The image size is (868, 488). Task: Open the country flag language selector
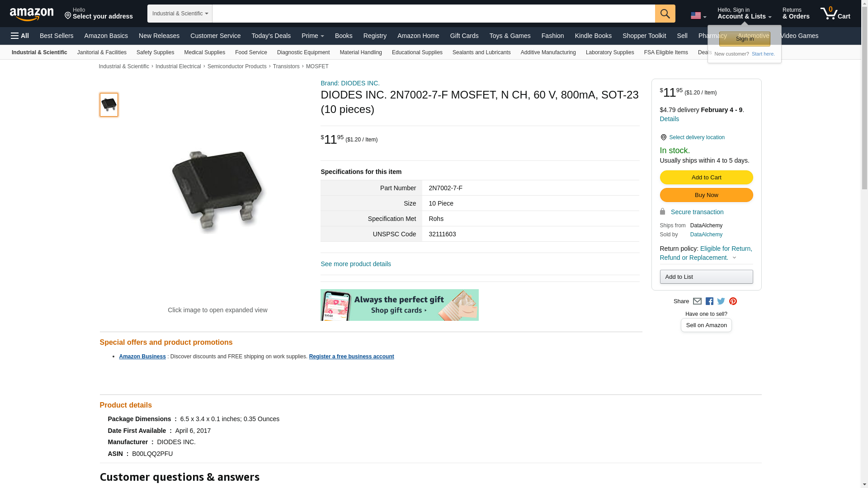pos(698,15)
